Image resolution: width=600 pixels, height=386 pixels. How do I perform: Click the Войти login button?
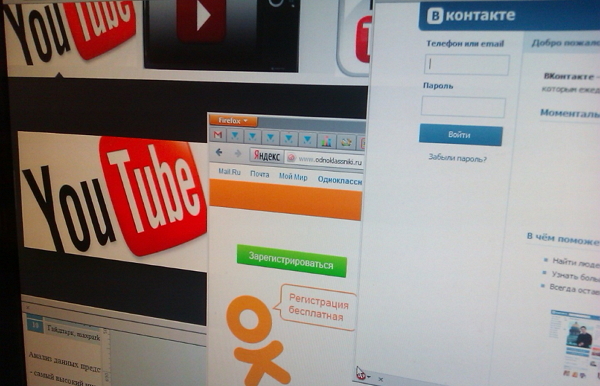click(461, 134)
